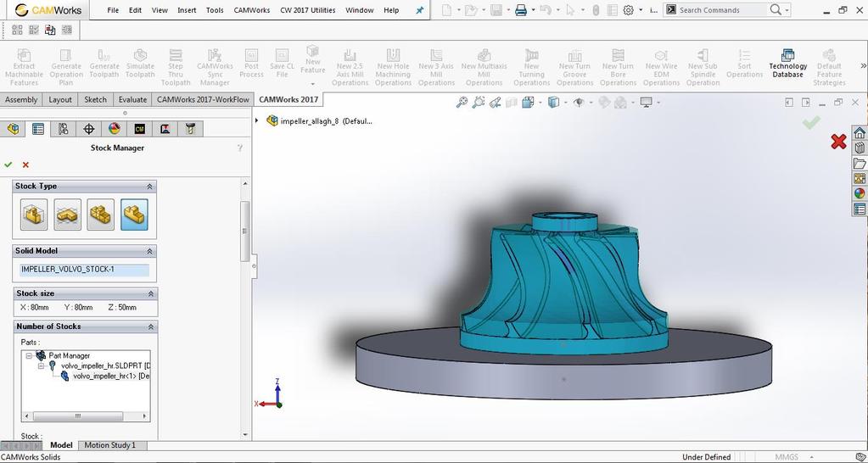Open the FeatureManager design tree tab

(x=14, y=129)
